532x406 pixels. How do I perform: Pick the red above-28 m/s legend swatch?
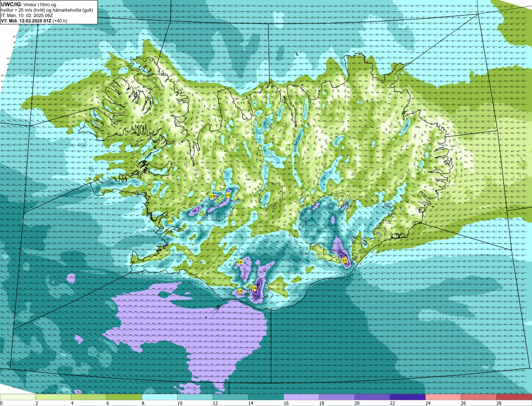coord(514,397)
